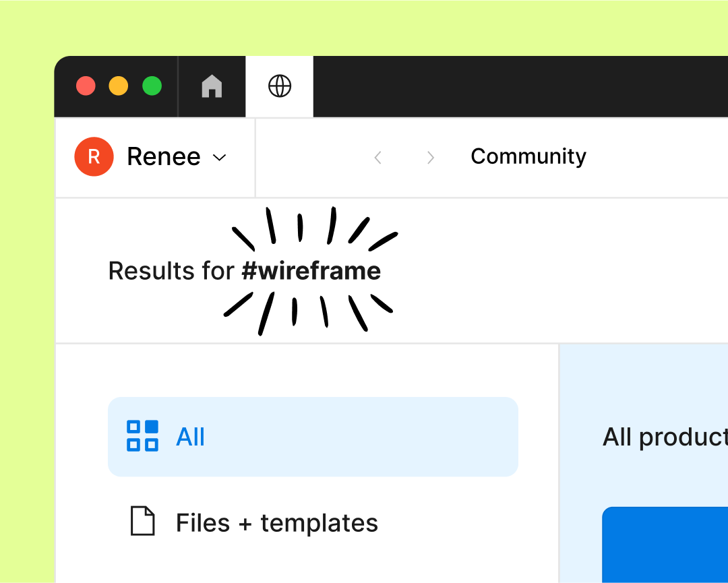Click the globe icon on the active tab
Image resolution: width=728 pixels, height=583 pixels.
(279, 86)
